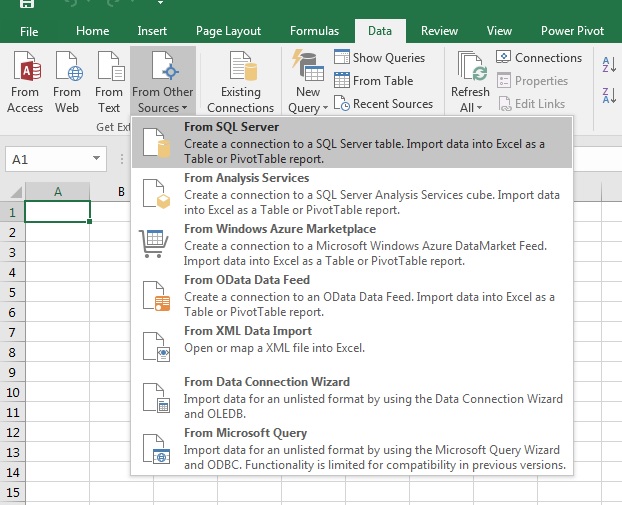Click From Table icon
Image resolution: width=622 pixels, height=505 pixels.
342,80
